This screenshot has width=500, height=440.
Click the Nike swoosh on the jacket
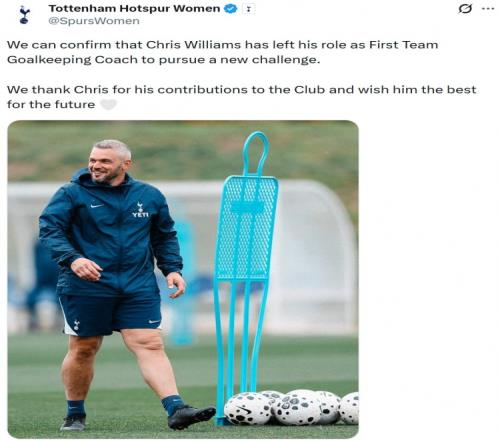[x=97, y=206]
